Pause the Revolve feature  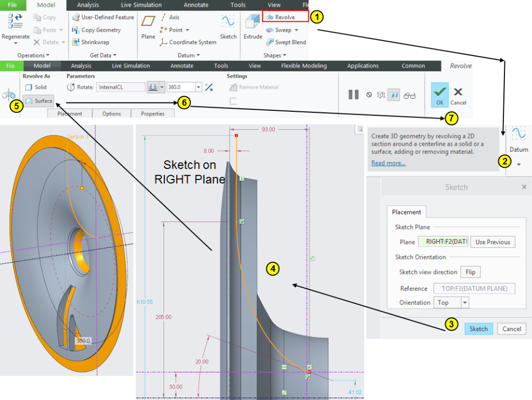click(x=354, y=95)
